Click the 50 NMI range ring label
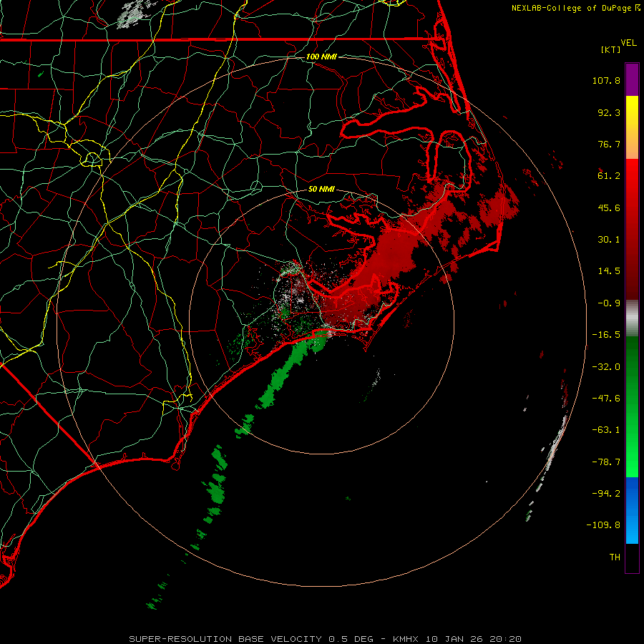This screenshot has height=644, width=644. [321, 190]
